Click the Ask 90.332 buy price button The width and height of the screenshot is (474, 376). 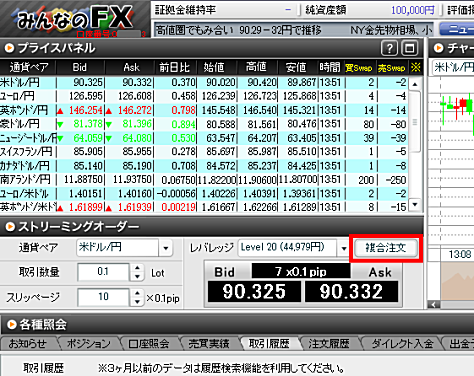tap(351, 291)
